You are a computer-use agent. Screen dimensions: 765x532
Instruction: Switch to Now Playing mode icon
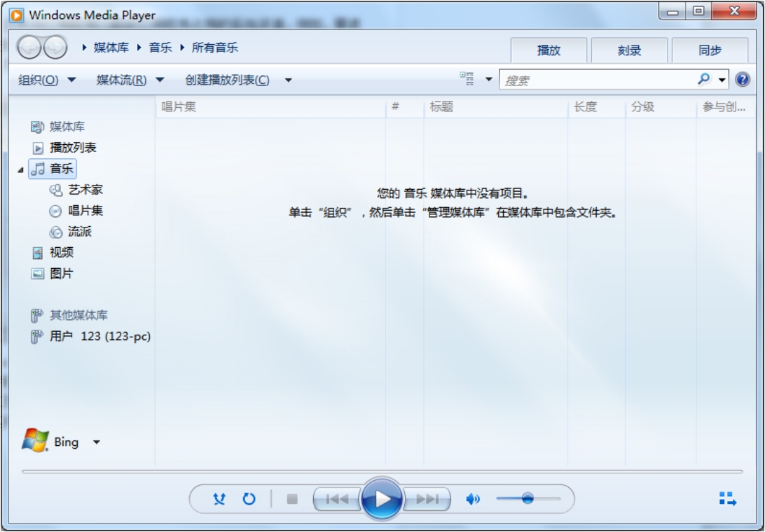(727, 499)
